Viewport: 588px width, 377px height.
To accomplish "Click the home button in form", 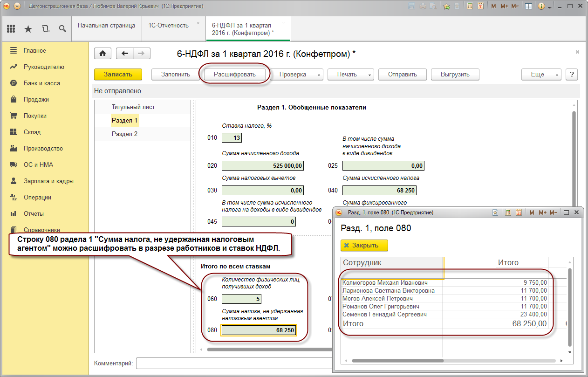I will 103,54.
